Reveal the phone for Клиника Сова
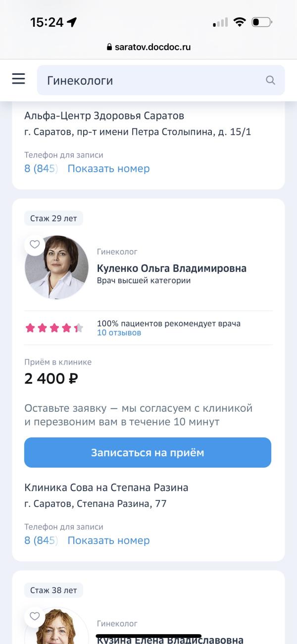Viewport: 297px width, 644px height. pos(108,540)
